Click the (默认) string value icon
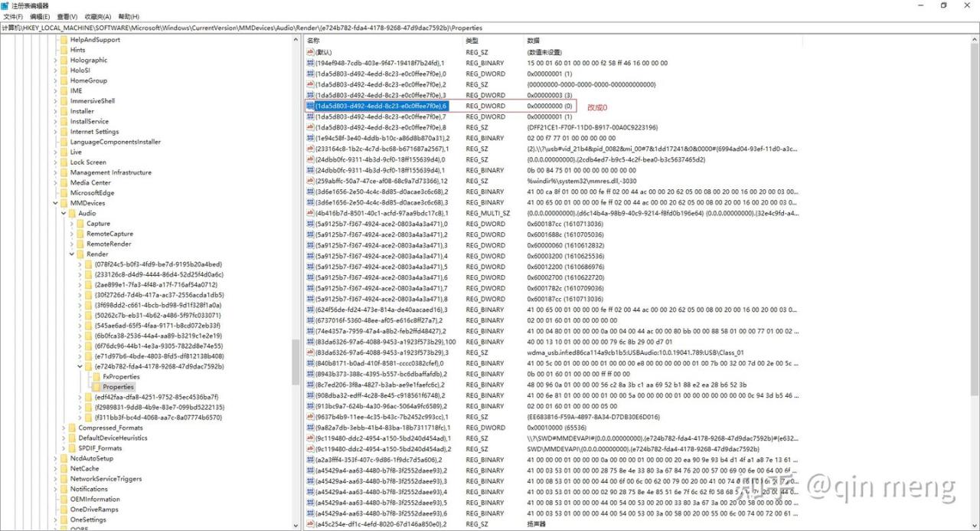 coord(311,52)
